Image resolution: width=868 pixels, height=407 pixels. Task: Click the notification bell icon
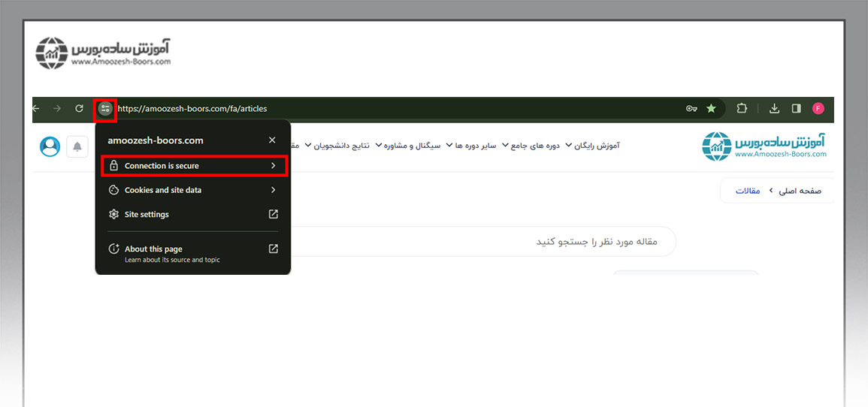click(x=77, y=146)
